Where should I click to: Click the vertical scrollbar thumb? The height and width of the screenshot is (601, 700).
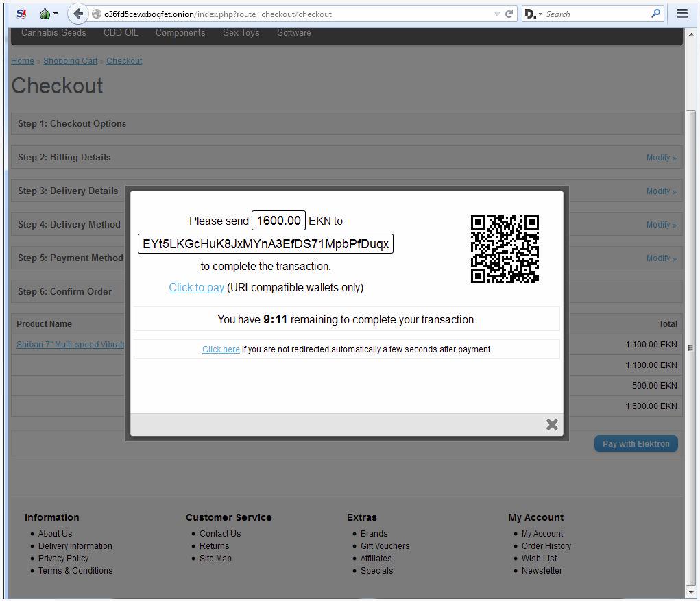coord(690,347)
